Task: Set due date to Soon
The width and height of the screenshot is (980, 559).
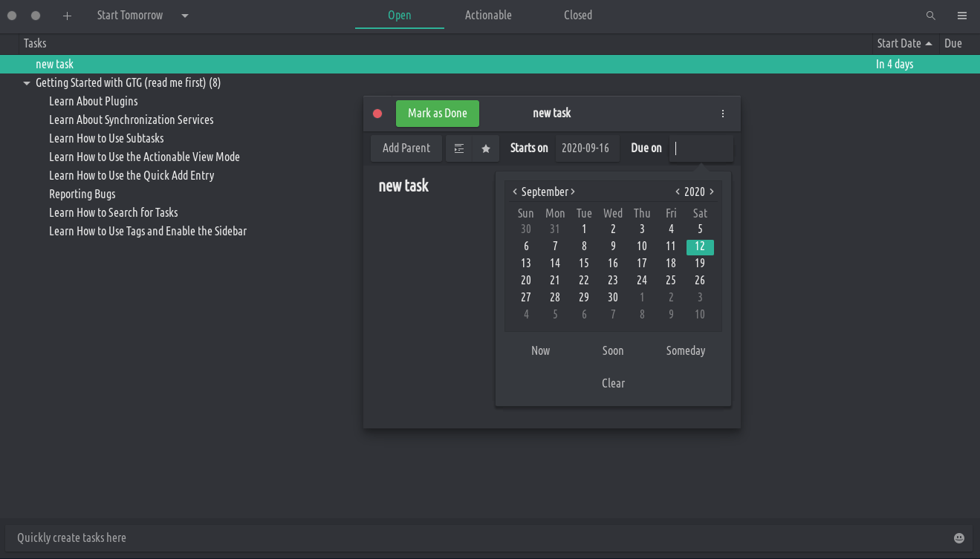Action: (x=613, y=350)
